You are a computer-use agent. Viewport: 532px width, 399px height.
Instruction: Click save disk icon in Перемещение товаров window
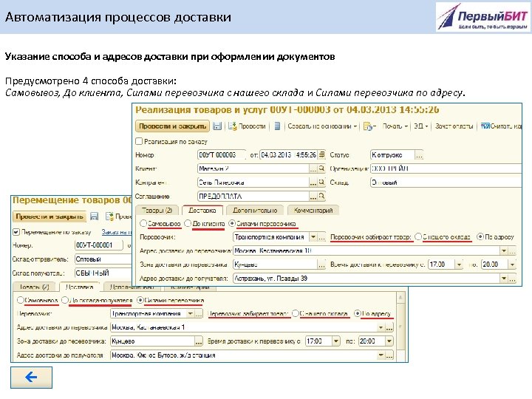[x=95, y=216]
